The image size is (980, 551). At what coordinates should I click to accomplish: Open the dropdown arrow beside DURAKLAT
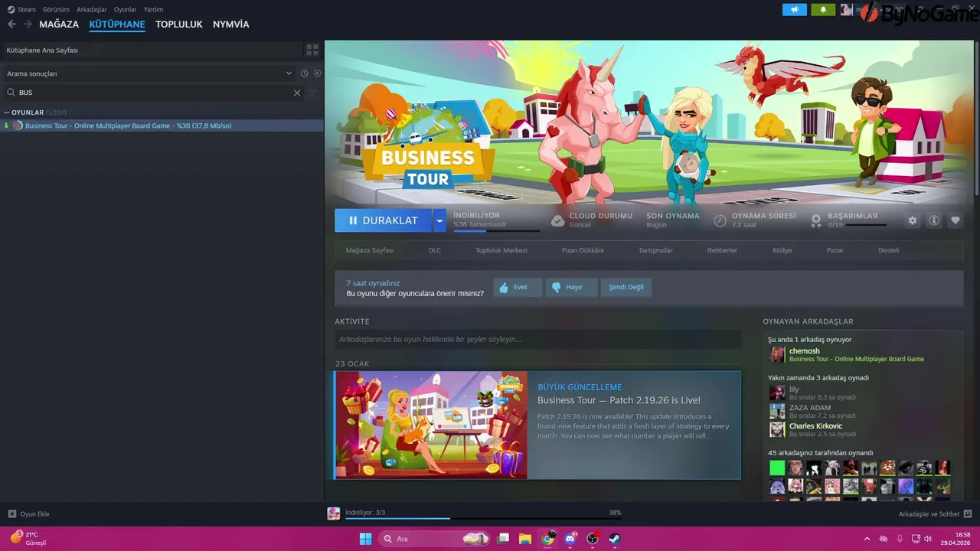(439, 220)
